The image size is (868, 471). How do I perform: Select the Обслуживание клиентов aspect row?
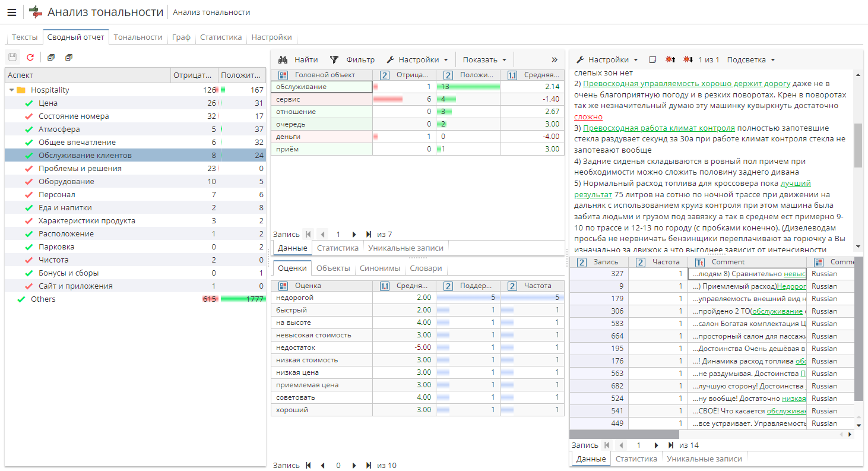pos(135,156)
